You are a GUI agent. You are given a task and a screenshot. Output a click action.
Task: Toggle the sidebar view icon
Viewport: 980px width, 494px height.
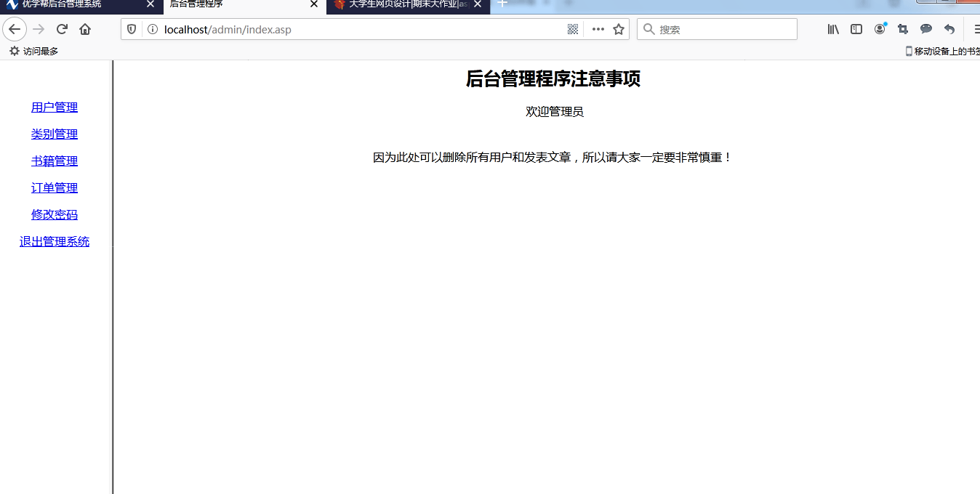point(856,29)
